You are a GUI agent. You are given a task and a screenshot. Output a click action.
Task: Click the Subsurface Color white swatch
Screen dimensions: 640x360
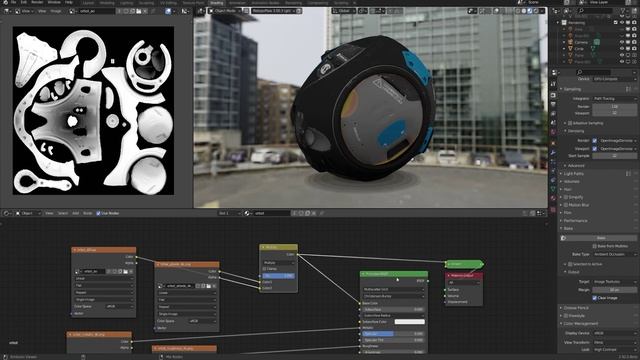409,322
